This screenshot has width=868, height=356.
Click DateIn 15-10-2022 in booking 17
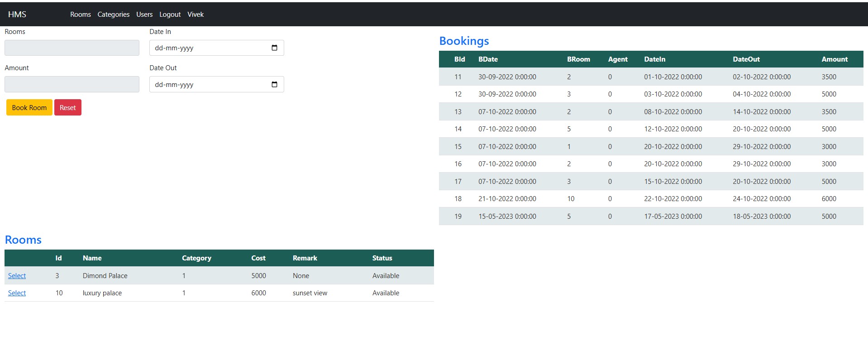673,182
